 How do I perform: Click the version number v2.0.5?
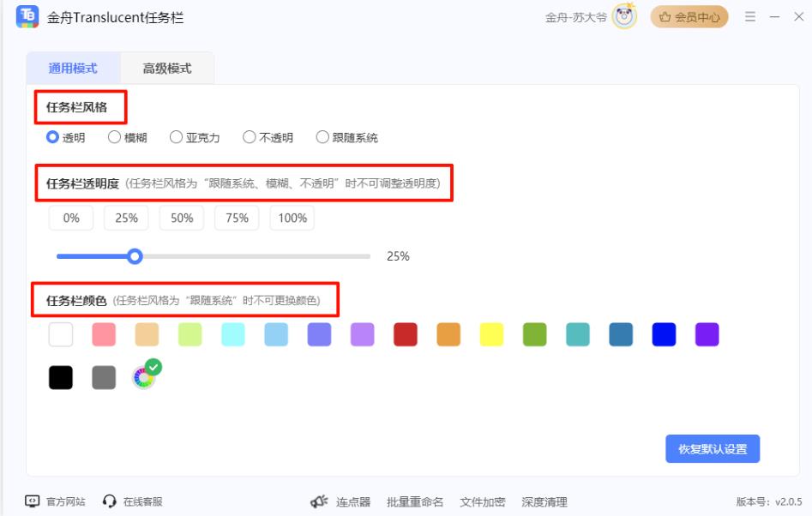pos(789,501)
